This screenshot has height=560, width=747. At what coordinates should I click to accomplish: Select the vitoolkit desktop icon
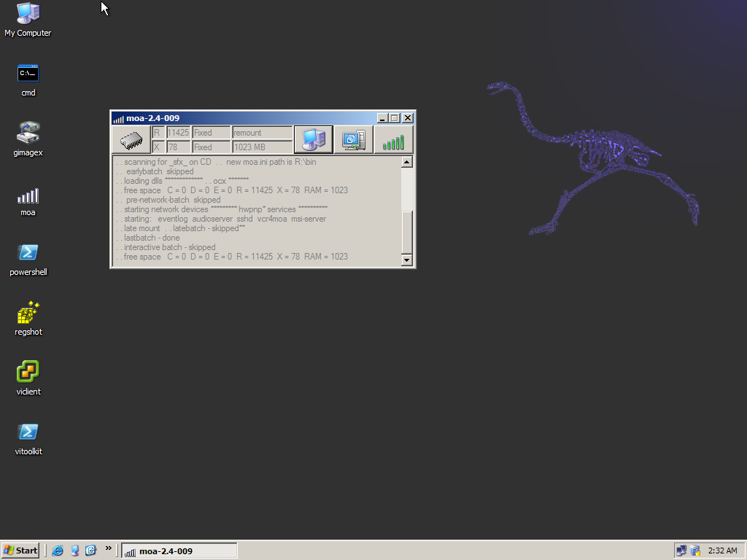tap(28, 432)
